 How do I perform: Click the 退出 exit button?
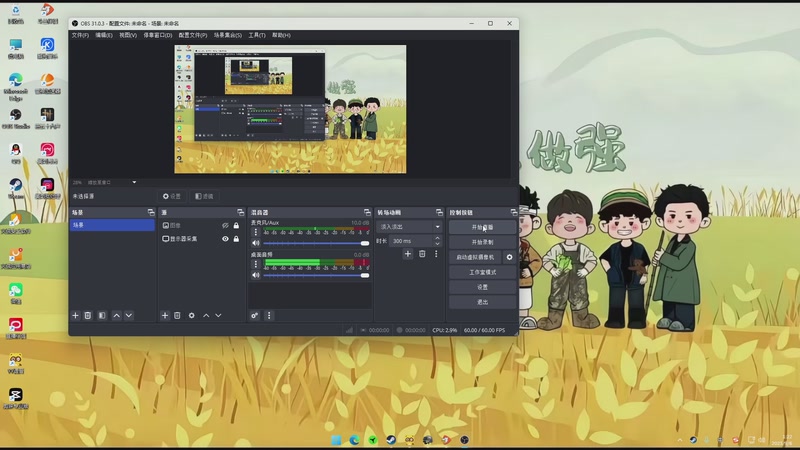click(482, 302)
